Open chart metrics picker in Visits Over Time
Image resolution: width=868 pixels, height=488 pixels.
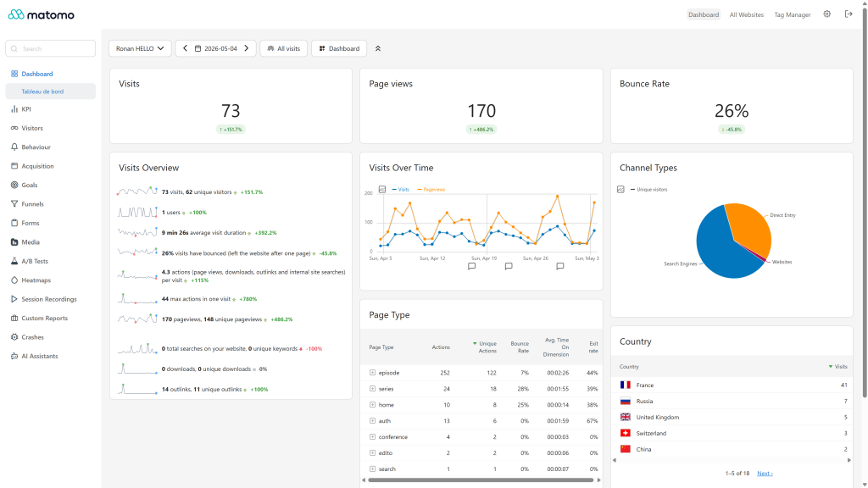pyautogui.click(x=382, y=189)
